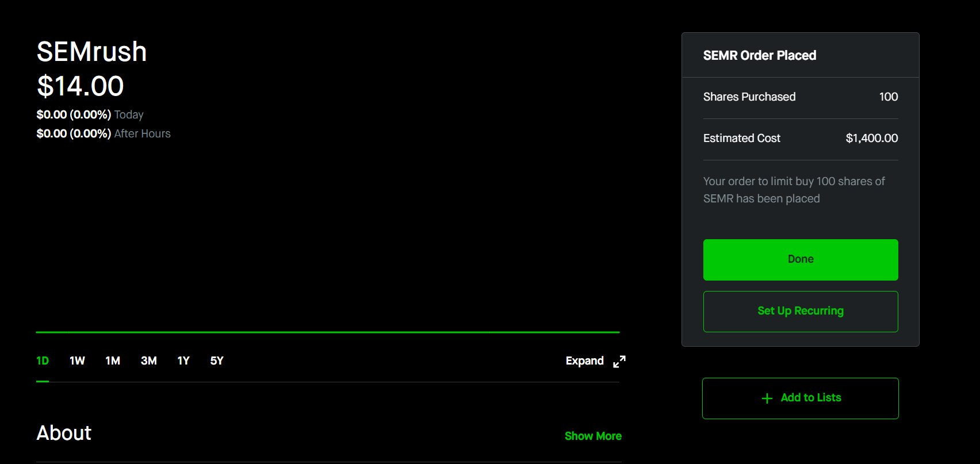
Task: Select the 1D chart range tab
Action: (x=43, y=361)
